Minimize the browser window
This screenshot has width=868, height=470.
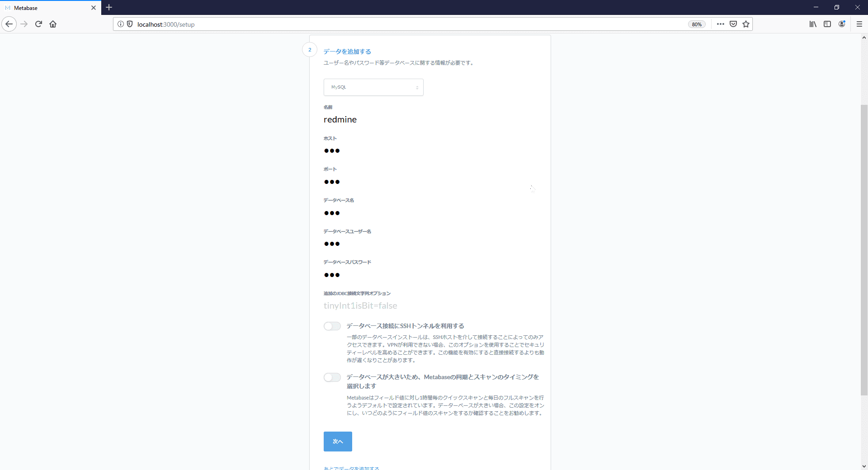pyautogui.click(x=816, y=7)
